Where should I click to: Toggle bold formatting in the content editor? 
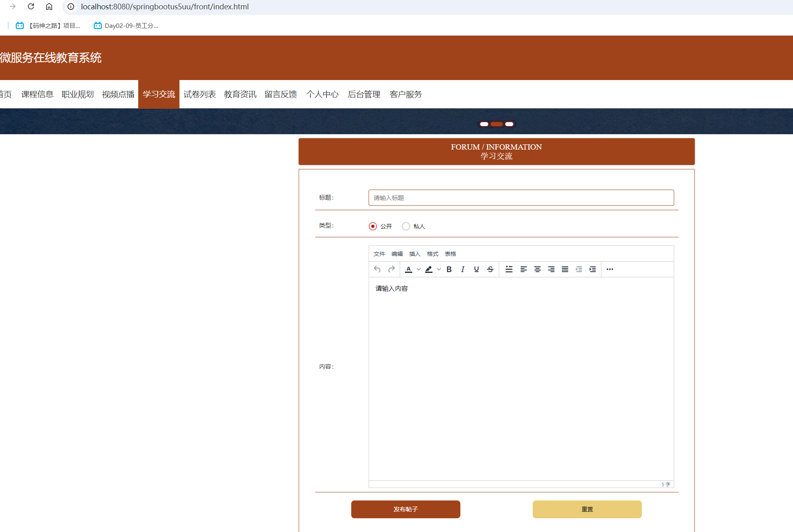click(449, 269)
